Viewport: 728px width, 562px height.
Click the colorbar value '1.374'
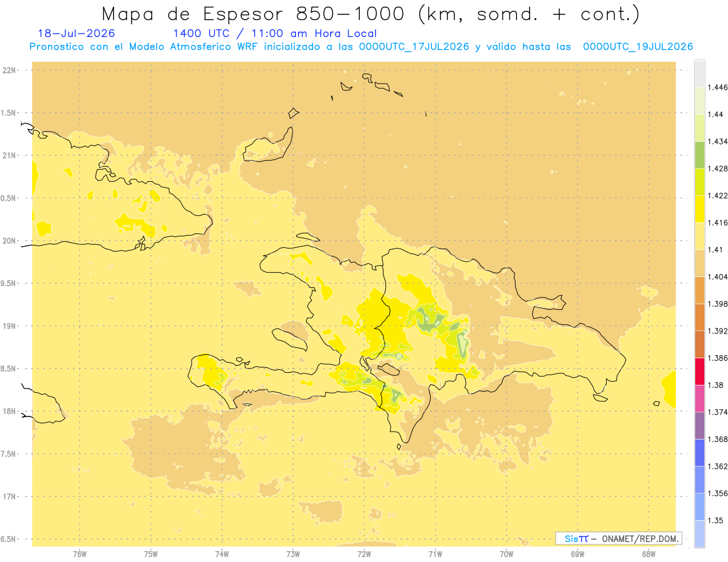coord(718,412)
